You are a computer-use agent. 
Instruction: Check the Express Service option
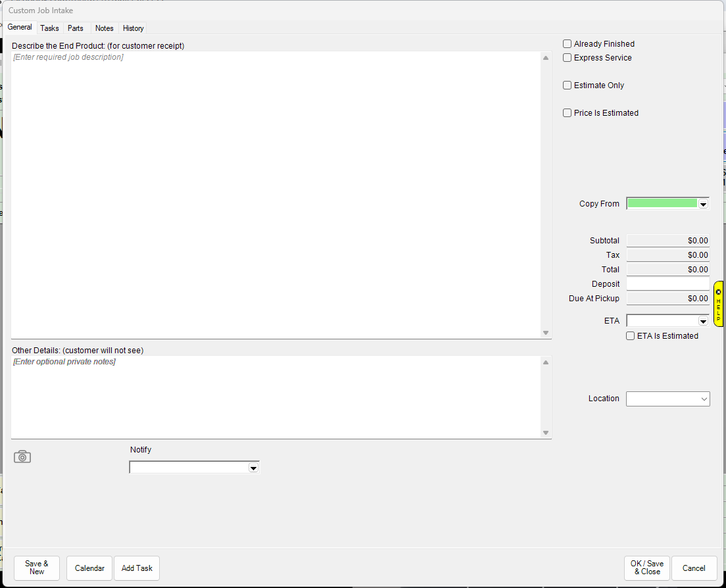pos(567,58)
